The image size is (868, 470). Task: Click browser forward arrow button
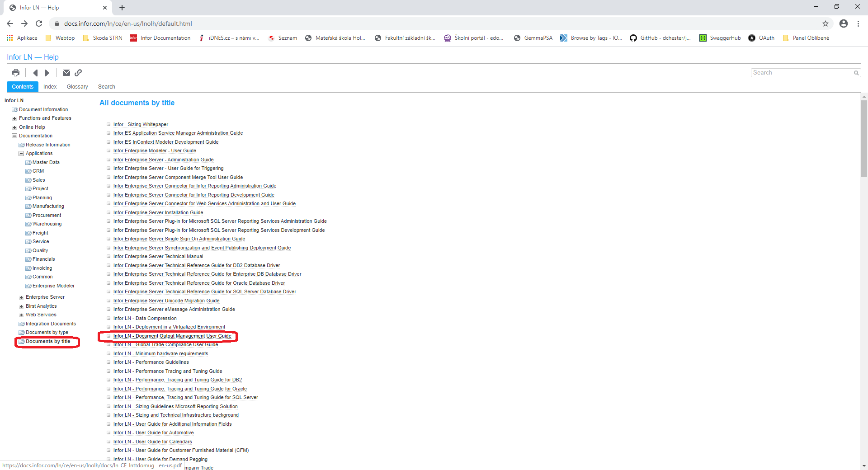[x=24, y=23]
